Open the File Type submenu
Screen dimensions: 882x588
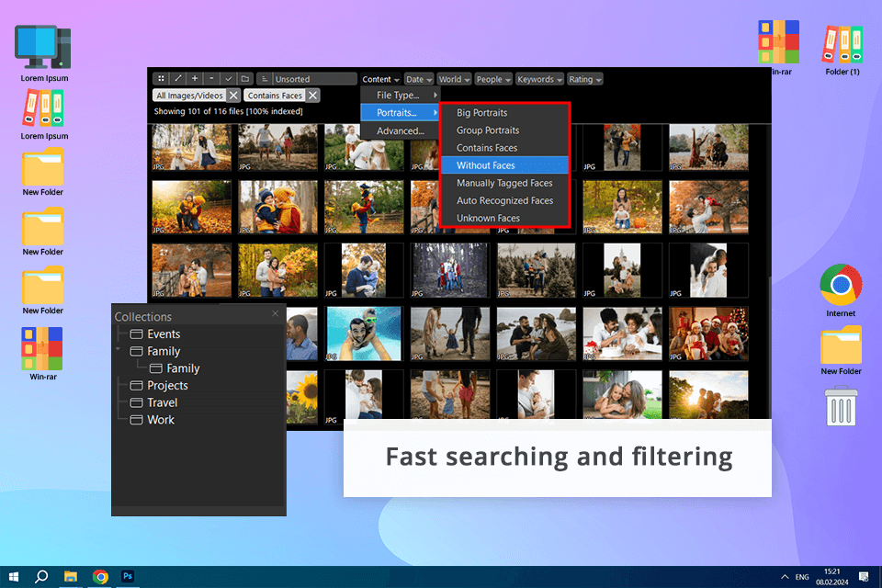coord(400,96)
